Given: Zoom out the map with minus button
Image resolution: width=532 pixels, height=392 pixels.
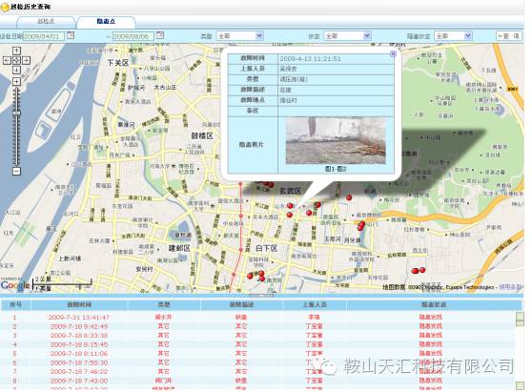Looking at the screenshot, I should [x=16, y=171].
